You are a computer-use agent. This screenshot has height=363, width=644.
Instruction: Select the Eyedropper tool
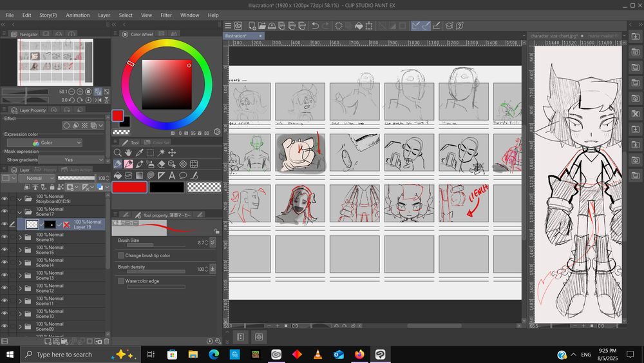(x=139, y=153)
